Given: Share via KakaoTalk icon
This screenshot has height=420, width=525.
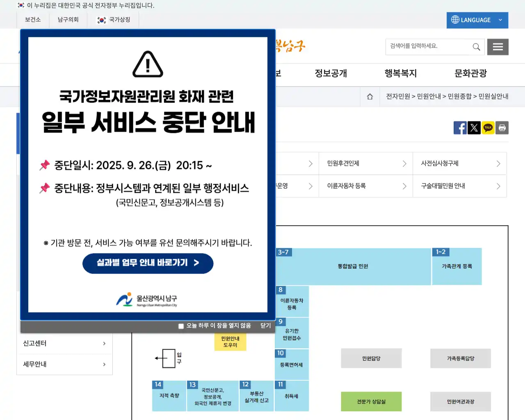Looking at the screenshot, I should (488, 128).
